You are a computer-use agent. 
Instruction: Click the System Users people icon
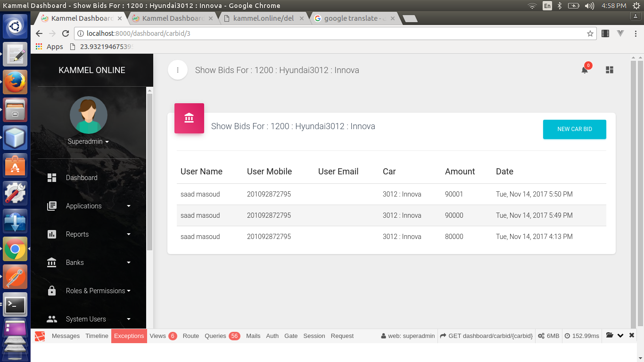pos(52,319)
